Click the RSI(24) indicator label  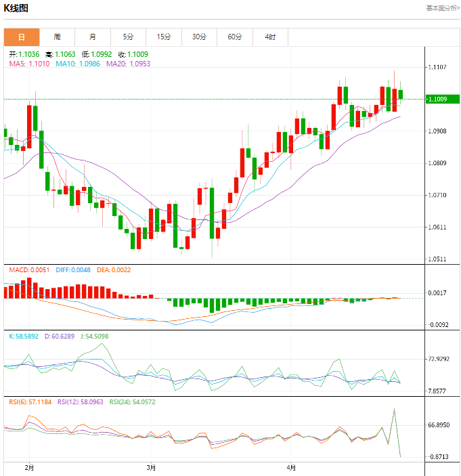click(132, 402)
